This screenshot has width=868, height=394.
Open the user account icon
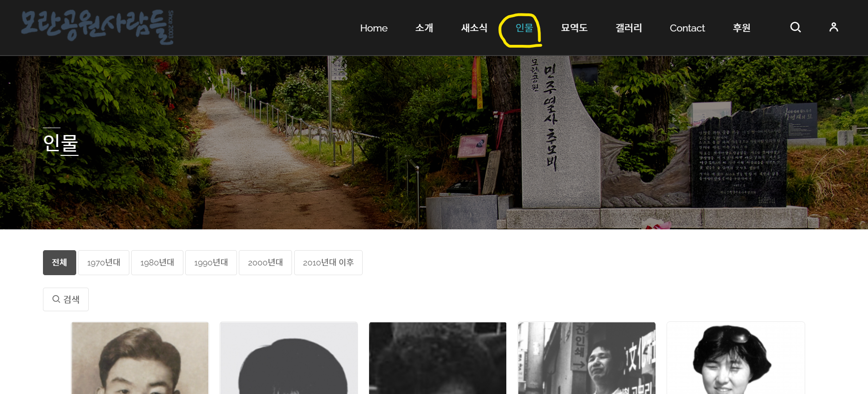tap(833, 27)
